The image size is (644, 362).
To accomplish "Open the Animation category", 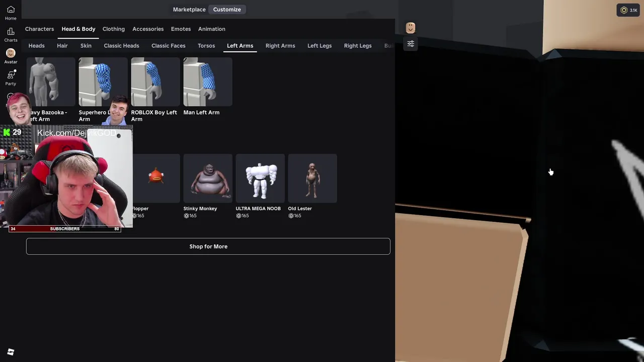I will click(211, 29).
